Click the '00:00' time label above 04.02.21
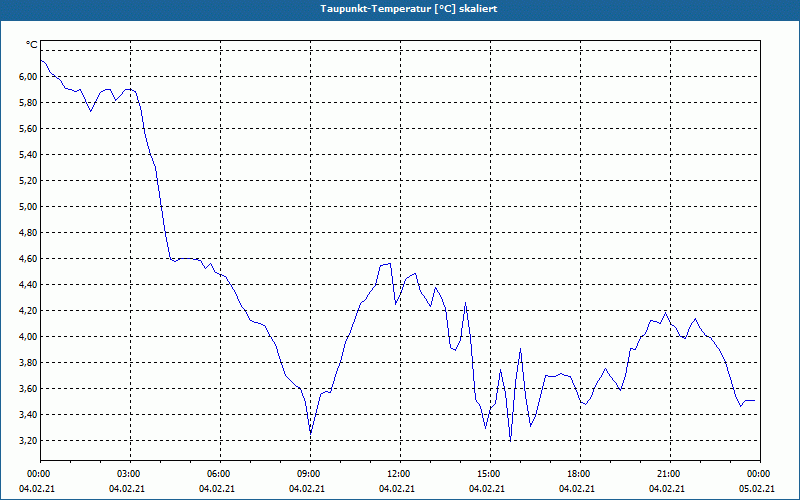This screenshot has height=500, width=800. pyautogui.click(x=37, y=474)
